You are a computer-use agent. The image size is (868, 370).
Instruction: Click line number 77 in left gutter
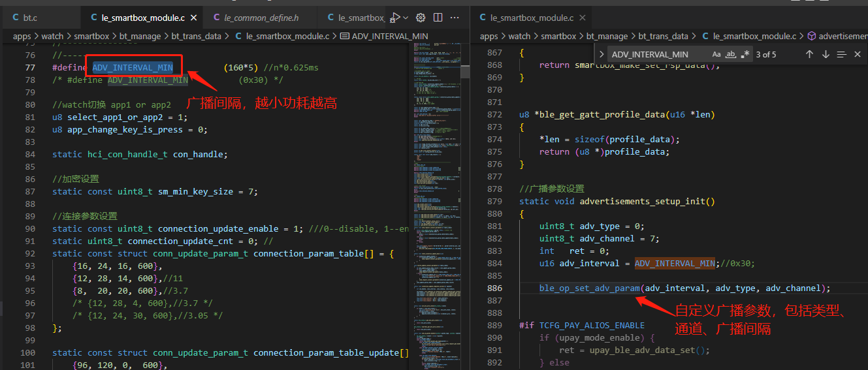coord(30,67)
